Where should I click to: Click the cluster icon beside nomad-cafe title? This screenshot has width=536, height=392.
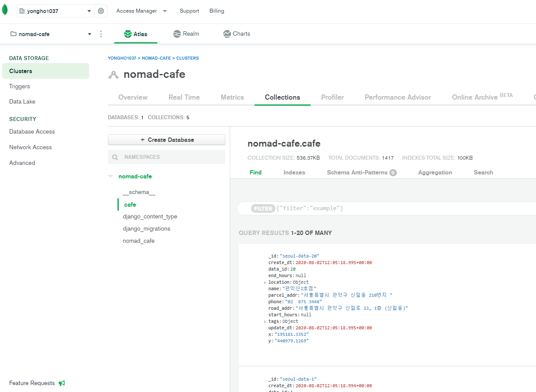point(114,74)
